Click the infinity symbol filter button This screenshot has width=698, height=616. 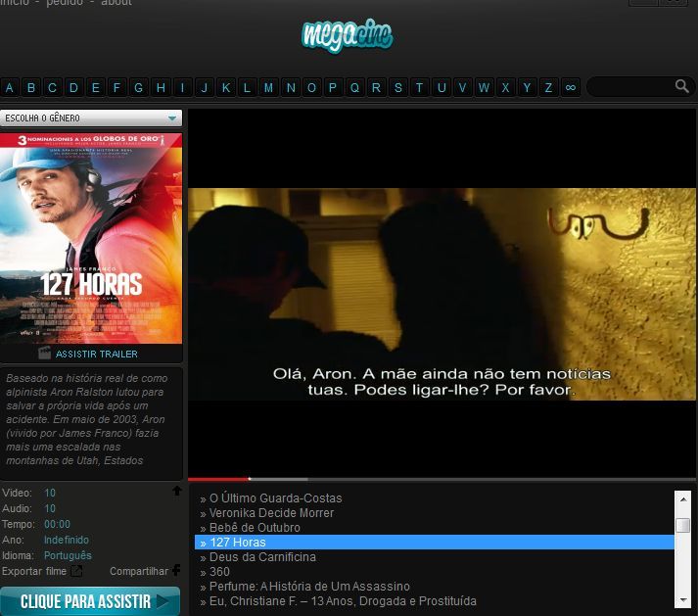pos(570,87)
